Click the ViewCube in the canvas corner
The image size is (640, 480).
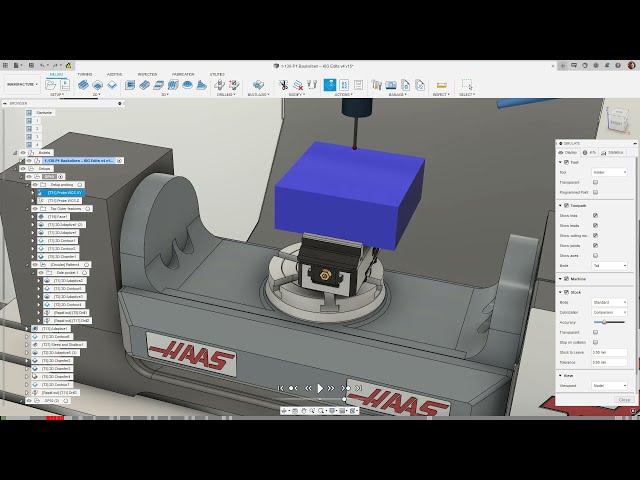tap(617, 119)
